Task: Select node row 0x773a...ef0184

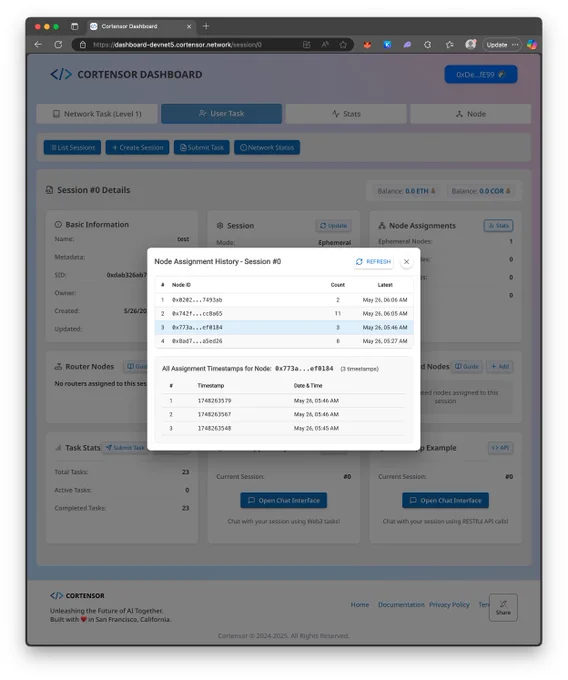Action: click(x=284, y=327)
